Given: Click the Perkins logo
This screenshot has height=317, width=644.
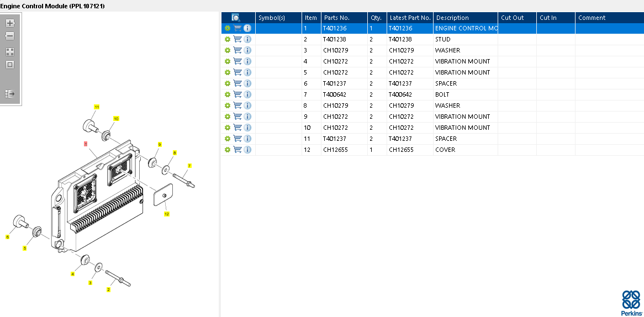Looking at the screenshot, I should click(631, 303).
